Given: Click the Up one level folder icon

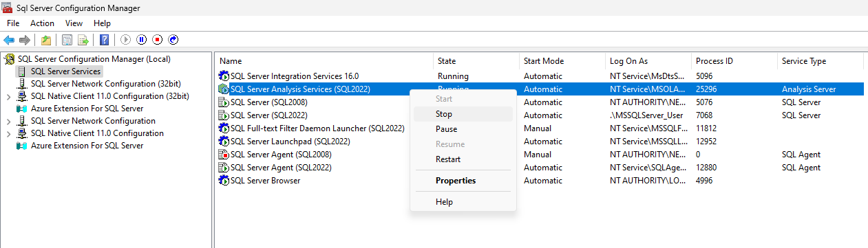Looking at the screenshot, I should point(45,40).
